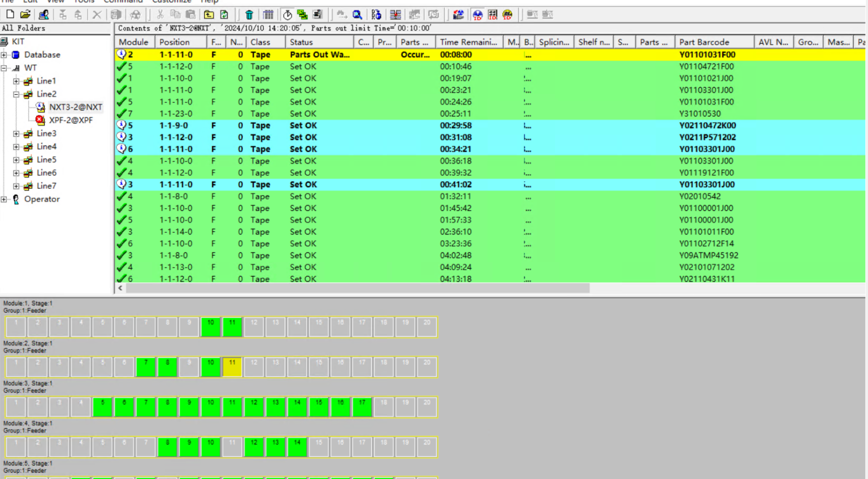This screenshot has height=479, width=868.
Task: Sort by the Part Barcode column header
Action: pos(714,42)
